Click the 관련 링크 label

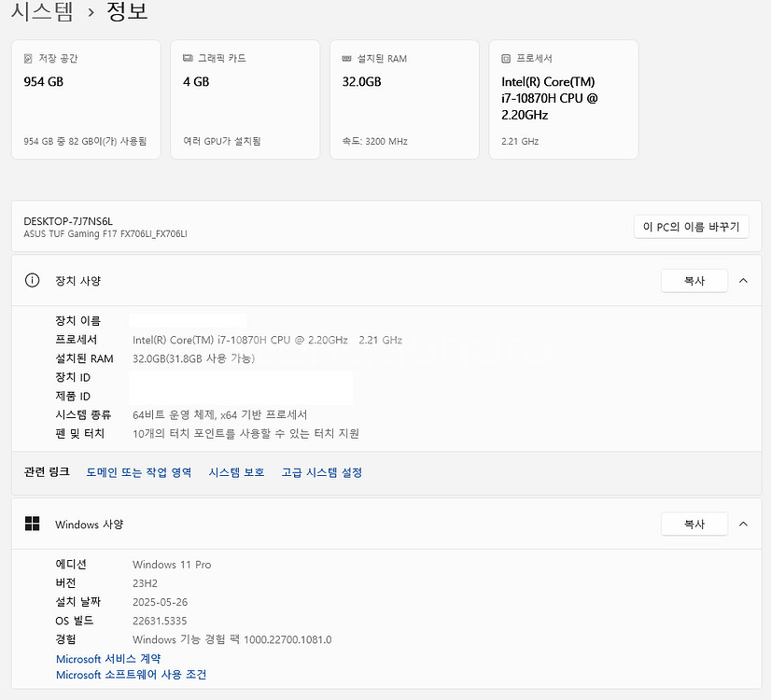point(47,472)
